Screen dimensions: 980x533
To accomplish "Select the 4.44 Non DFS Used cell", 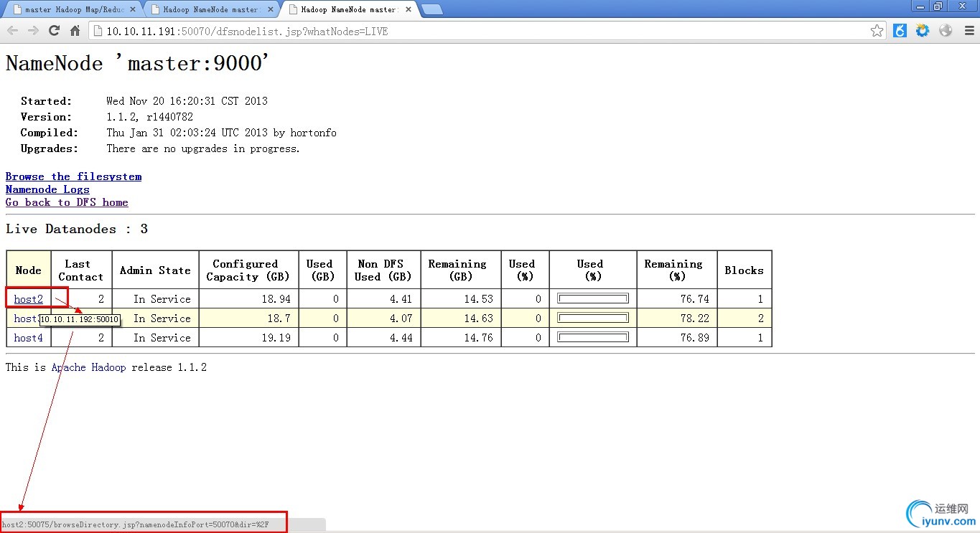I will [384, 338].
